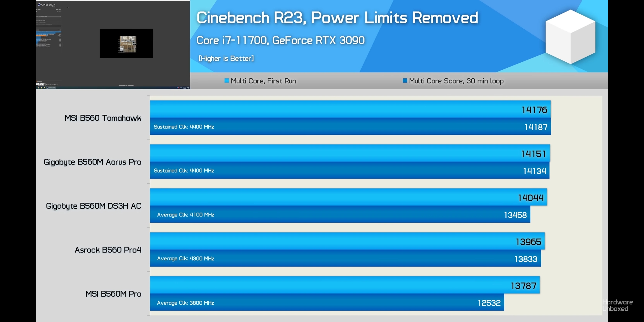Click the 'Multi Core Score, 30 min loop' legend label

click(456, 81)
